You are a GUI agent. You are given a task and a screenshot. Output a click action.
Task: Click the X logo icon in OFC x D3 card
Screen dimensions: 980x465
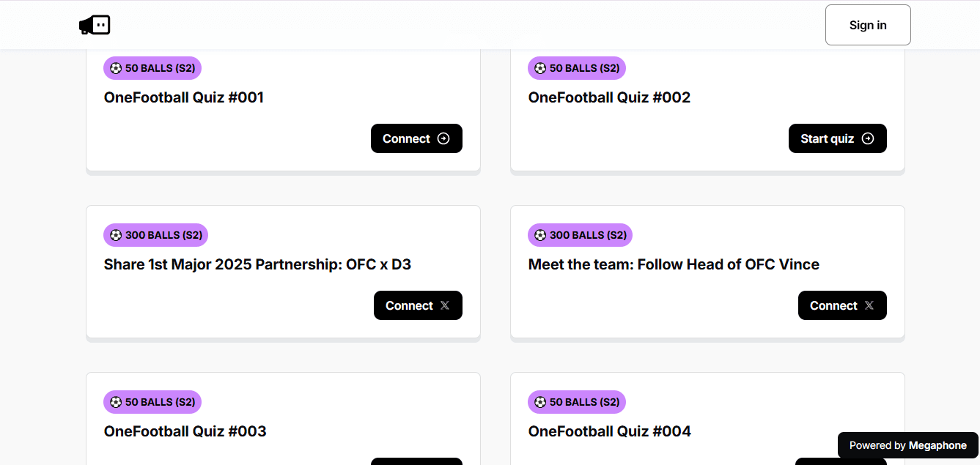(445, 305)
